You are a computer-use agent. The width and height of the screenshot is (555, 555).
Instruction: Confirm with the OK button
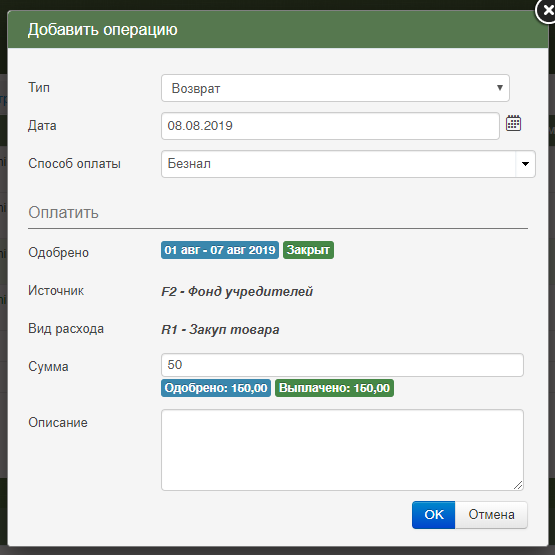pos(434,515)
